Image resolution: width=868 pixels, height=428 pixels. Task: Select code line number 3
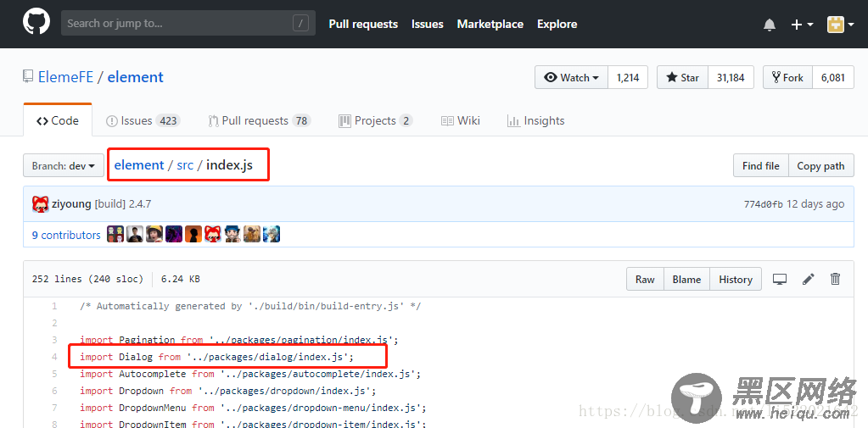(54, 340)
